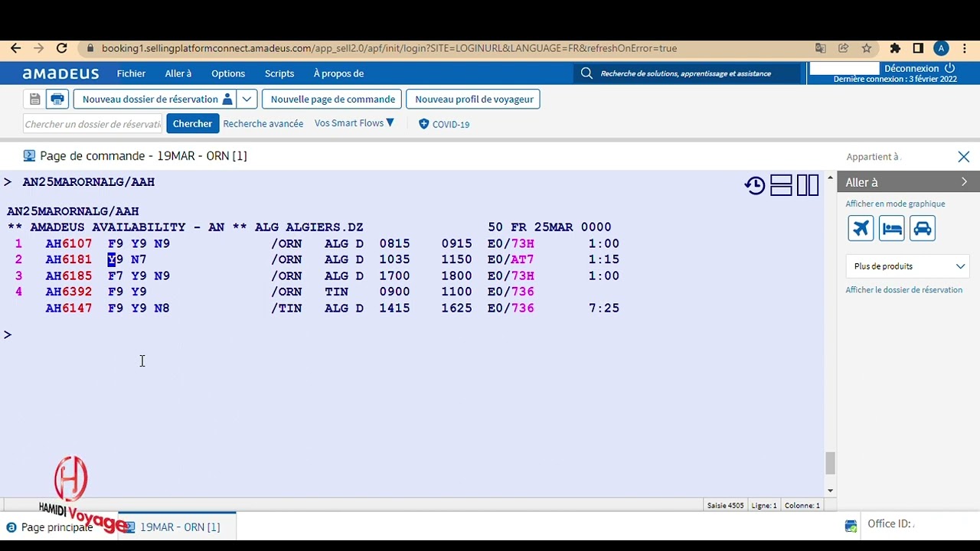The width and height of the screenshot is (980, 551).
Task: Expand the Nouveau dossier de réservation dropdown arrow
Action: pos(247,99)
